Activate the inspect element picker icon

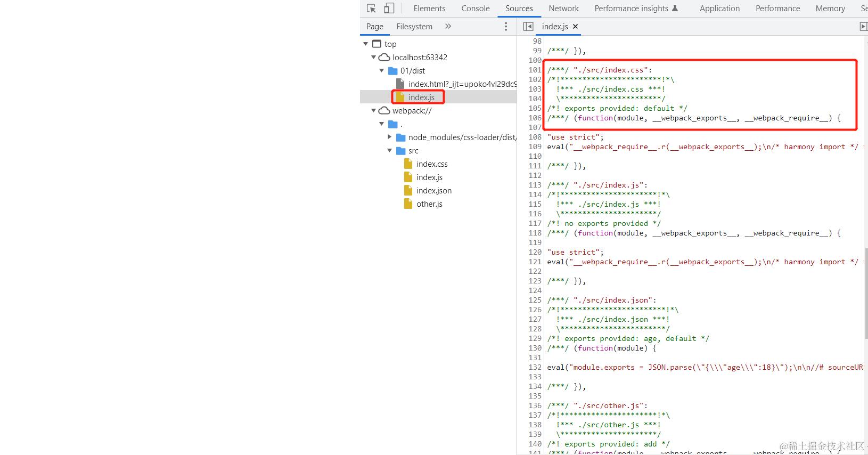(x=371, y=9)
